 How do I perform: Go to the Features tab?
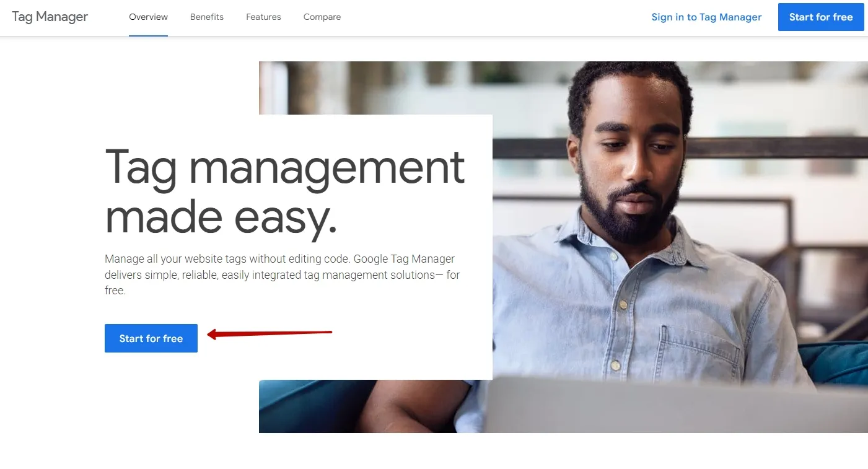(x=263, y=17)
